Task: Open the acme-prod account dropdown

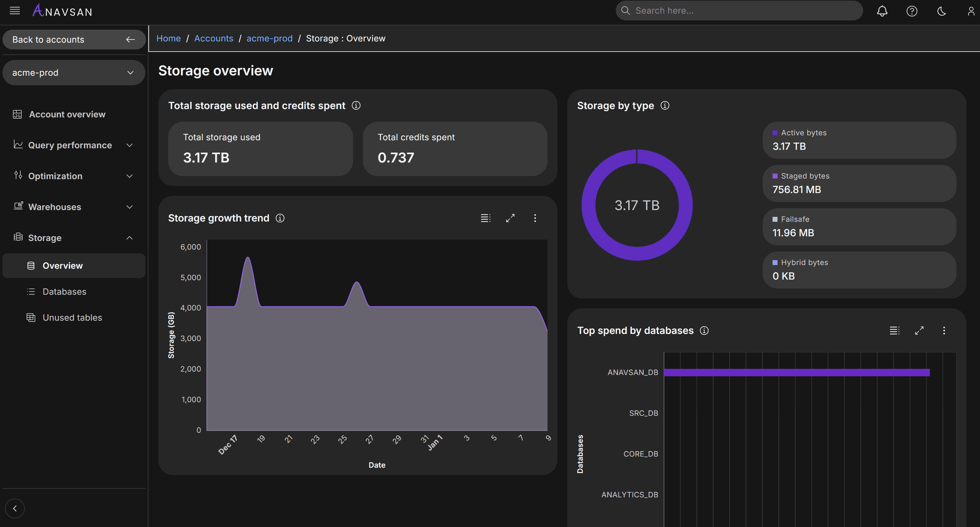Action: click(74, 73)
